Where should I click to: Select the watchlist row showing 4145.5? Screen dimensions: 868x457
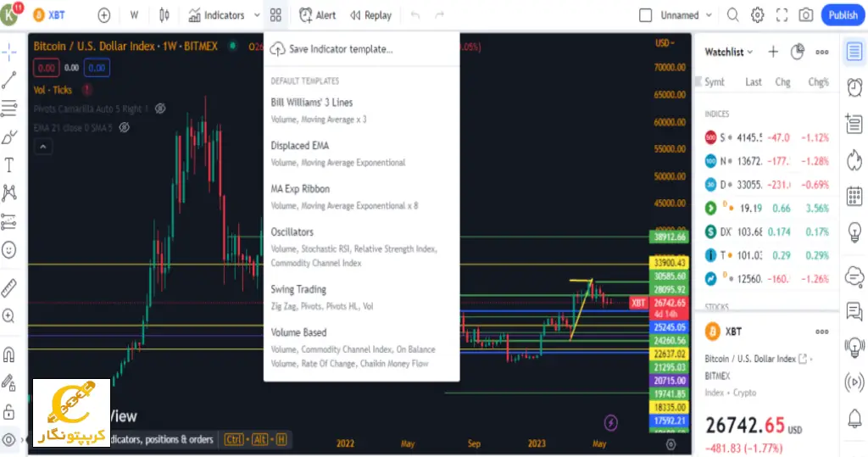point(766,137)
